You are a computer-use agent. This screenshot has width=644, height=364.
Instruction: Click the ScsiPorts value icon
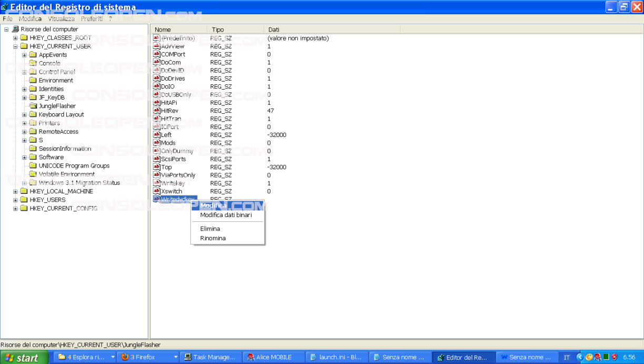point(156,159)
